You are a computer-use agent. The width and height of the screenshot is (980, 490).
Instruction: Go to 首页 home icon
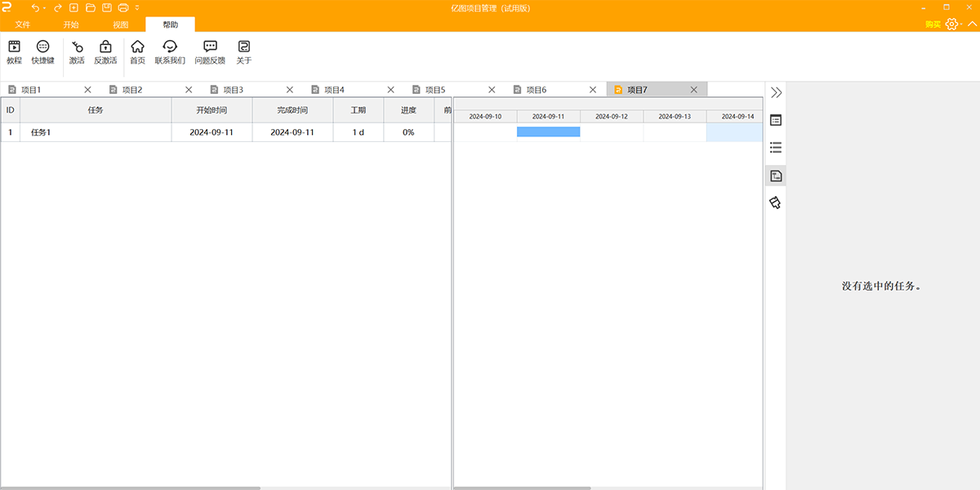[137, 52]
